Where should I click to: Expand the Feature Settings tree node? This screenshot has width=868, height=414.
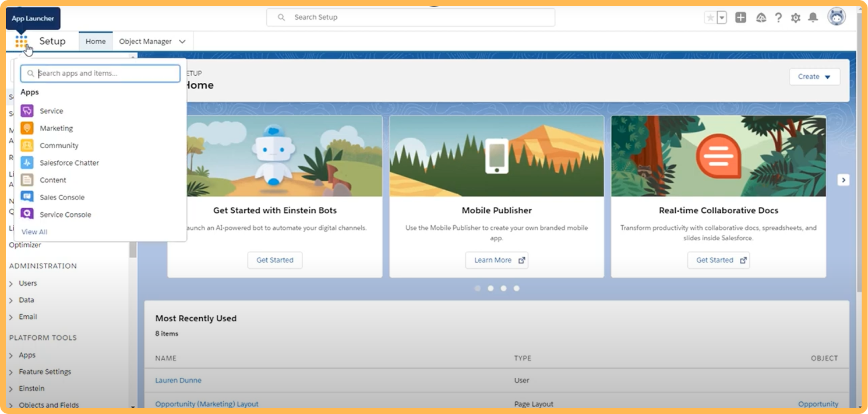pos(11,372)
